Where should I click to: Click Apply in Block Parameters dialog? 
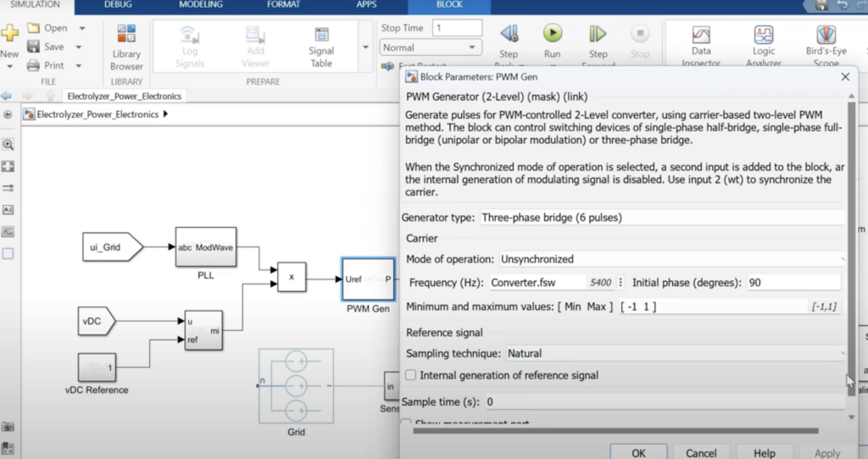(x=827, y=453)
